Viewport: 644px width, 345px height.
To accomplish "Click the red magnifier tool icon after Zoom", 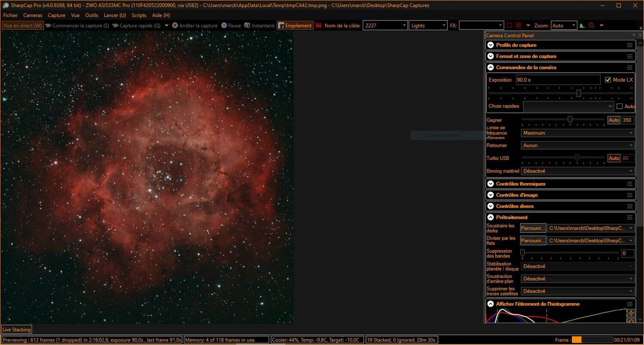I will click(591, 26).
